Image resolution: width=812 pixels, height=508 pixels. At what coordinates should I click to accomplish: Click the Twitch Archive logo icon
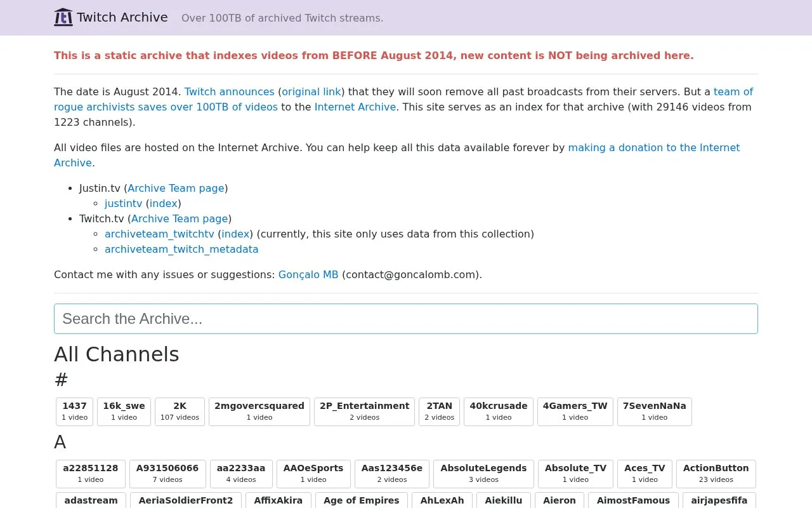63,17
